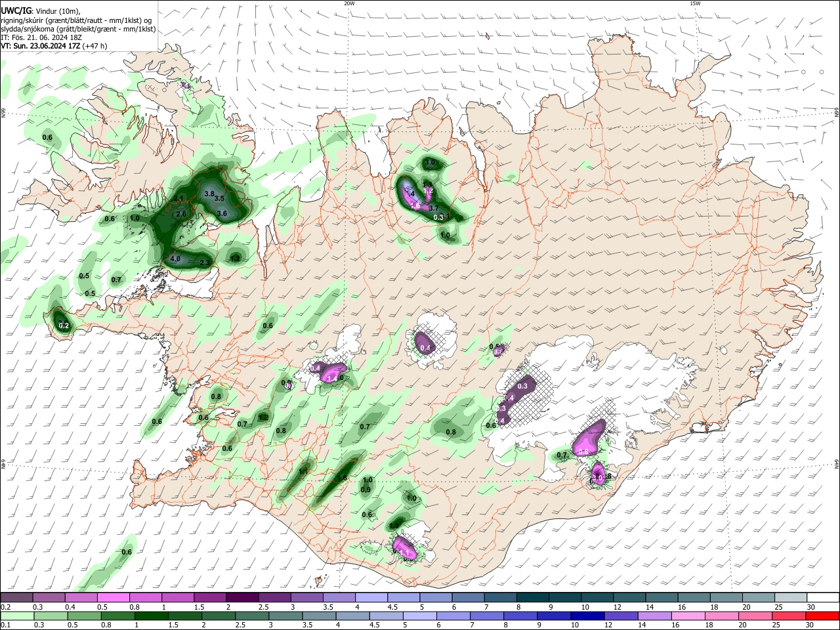Click the white snow legend swatch at 30
Screen dimensions: 840x630
click(822, 598)
